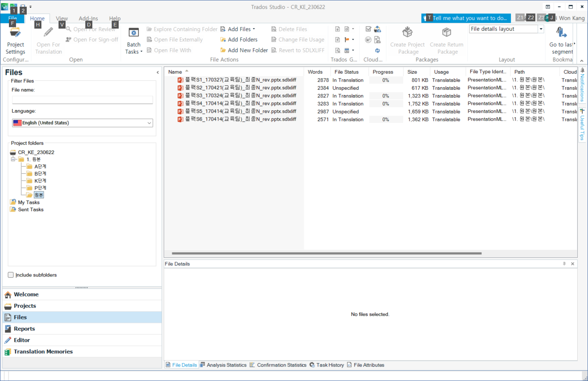Viewport: 588px width, 381px height.
Task: Click the Batch Tasks ribbon icon
Action: (133, 33)
